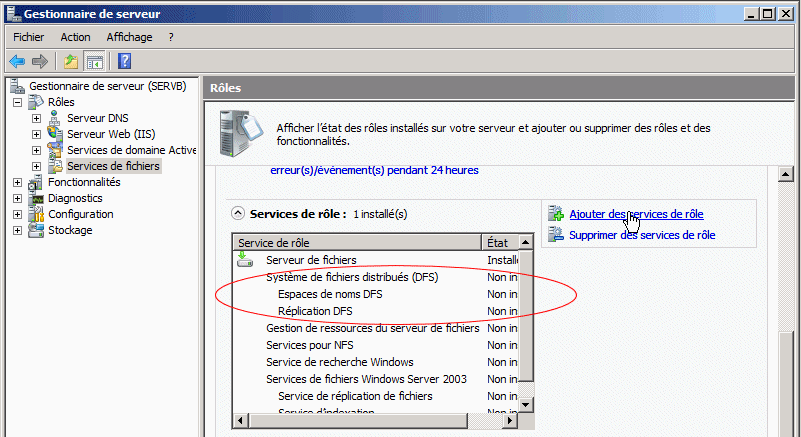Select Gestion de ressources du serveur de fichiers
Image resolution: width=801 pixels, height=437 pixels.
(x=375, y=328)
